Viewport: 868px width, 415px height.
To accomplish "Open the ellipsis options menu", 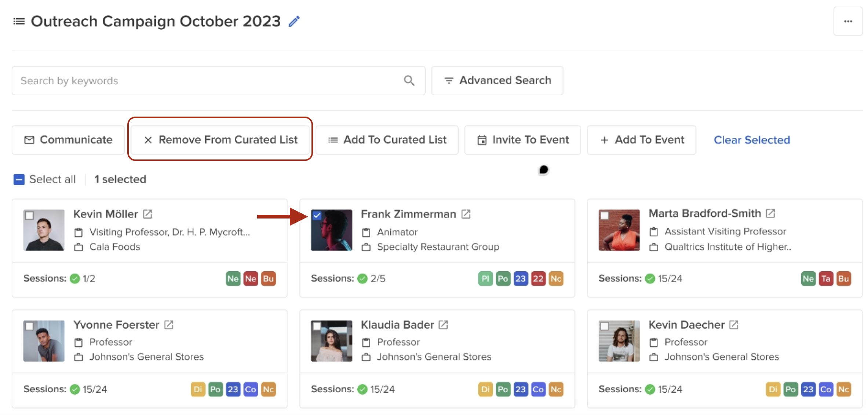I will pyautogui.click(x=848, y=21).
